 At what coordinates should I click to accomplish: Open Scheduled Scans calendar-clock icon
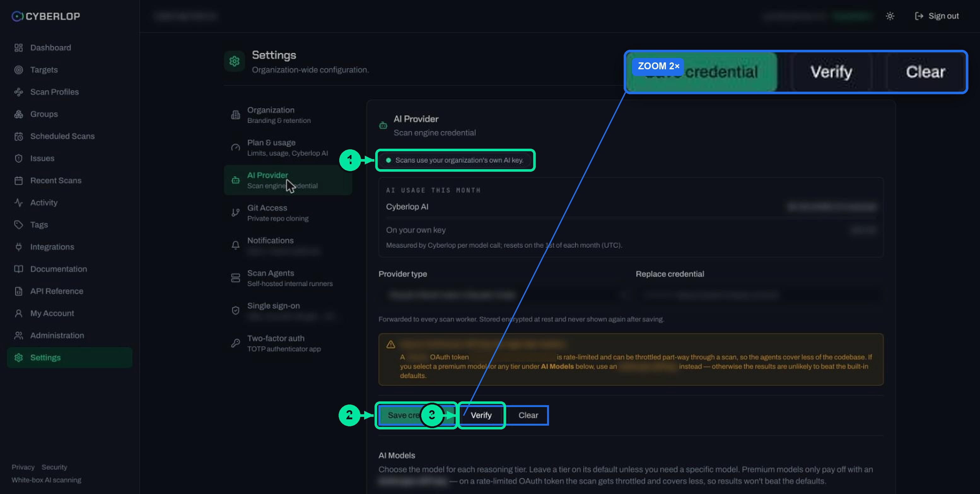point(18,136)
